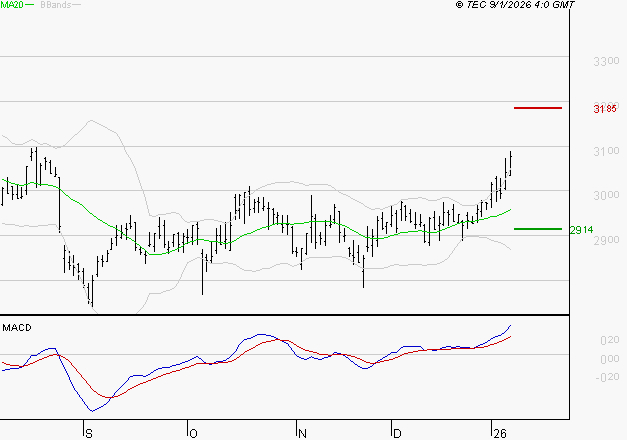The image size is (627, 440).
Task: Click the MACD -020 axis label
Action: (x=607, y=377)
